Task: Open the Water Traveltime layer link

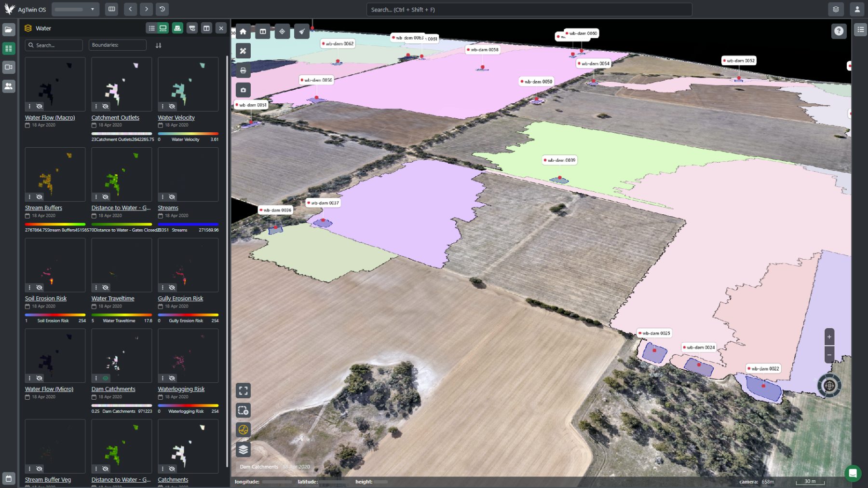Action: (113, 298)
